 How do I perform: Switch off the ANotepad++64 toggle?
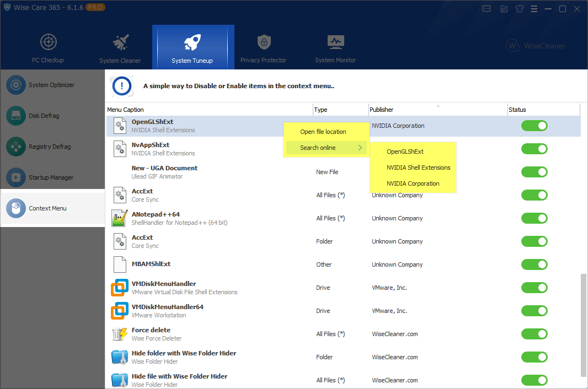point(534,218)
